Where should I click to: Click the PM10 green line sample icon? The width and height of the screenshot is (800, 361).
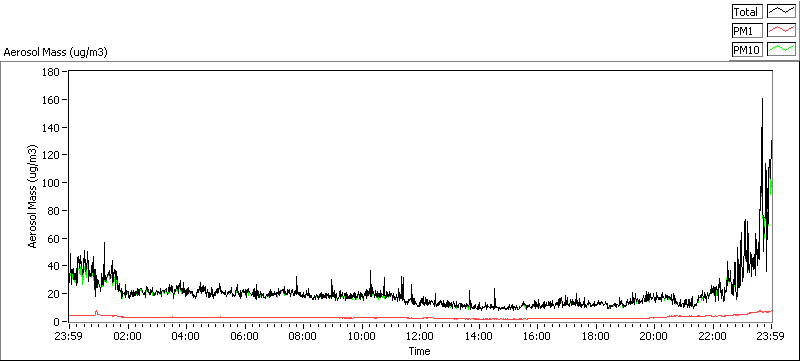click(x=781, y=49)
